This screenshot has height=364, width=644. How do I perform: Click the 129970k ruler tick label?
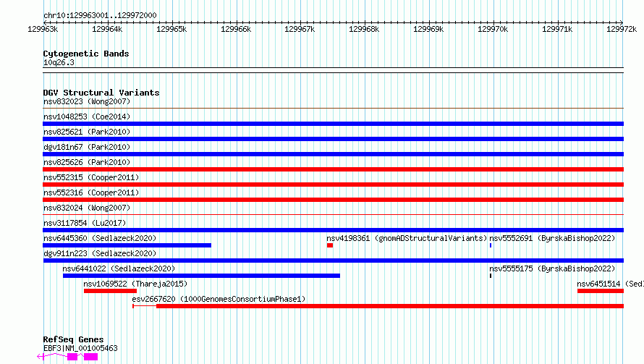pos(493,29)
